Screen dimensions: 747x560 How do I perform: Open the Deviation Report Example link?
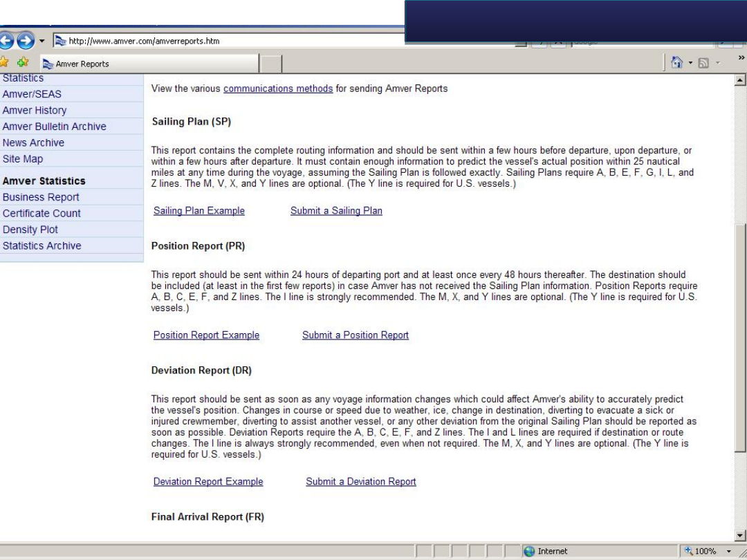coord(208,482)
